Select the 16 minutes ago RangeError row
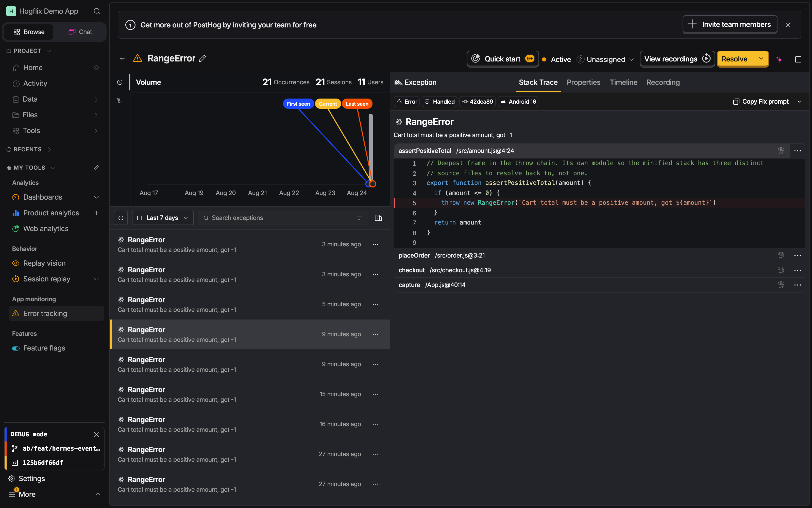This screenshot has height=508, width=812. [250, 424]
